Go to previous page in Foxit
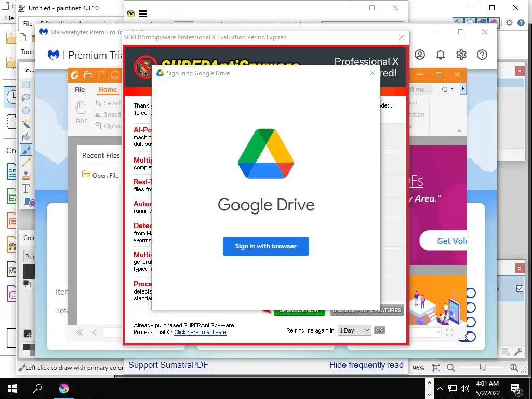 [x=95, y=332]
